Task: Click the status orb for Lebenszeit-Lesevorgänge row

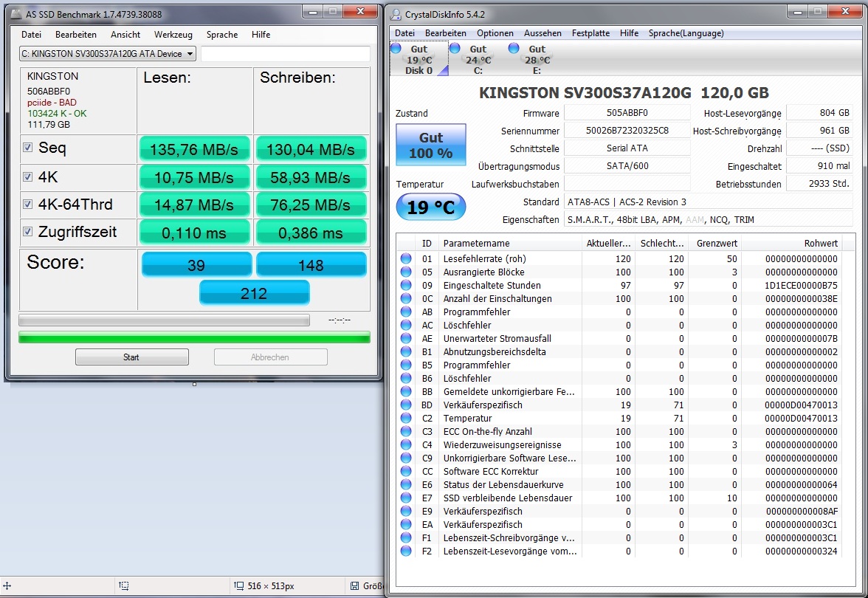Action: point(406,551)
